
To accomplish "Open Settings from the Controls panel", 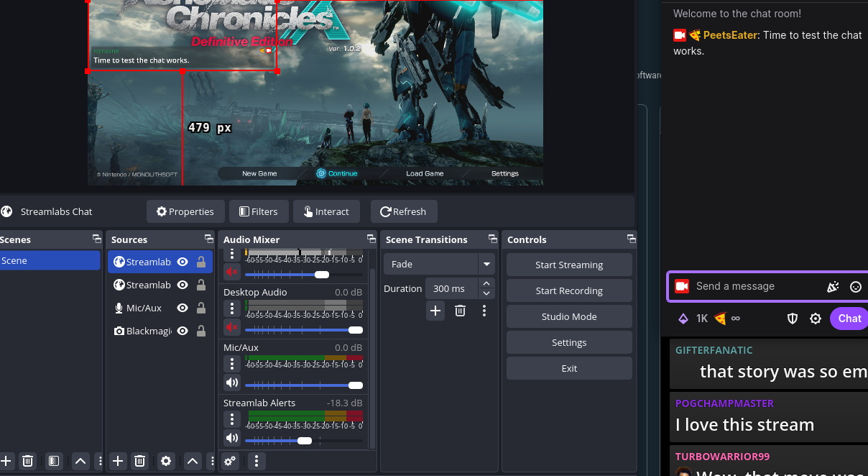I will coord(569,342).
